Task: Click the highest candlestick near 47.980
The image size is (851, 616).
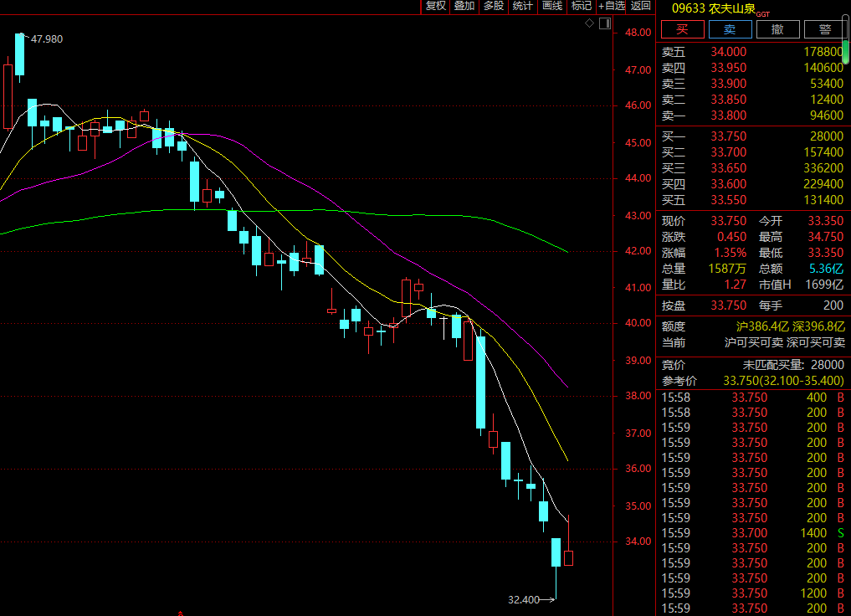Action: pyautogui.click(x=19, y=54)
